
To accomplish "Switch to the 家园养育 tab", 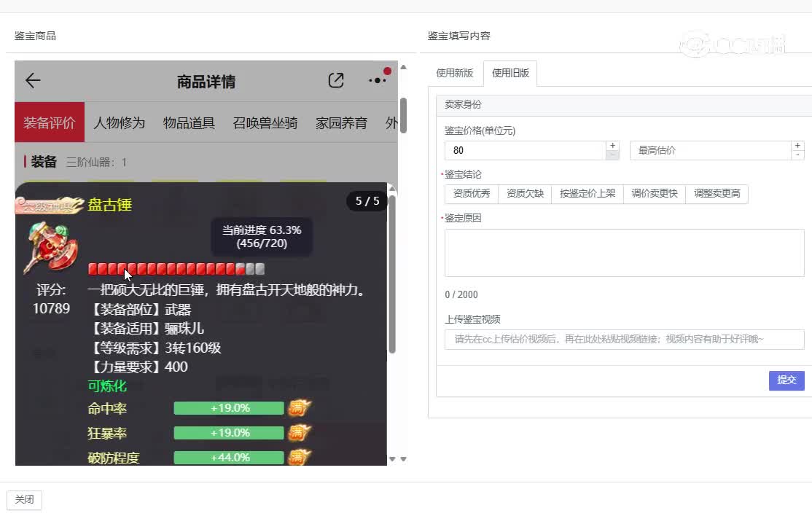I will [341, 122].
